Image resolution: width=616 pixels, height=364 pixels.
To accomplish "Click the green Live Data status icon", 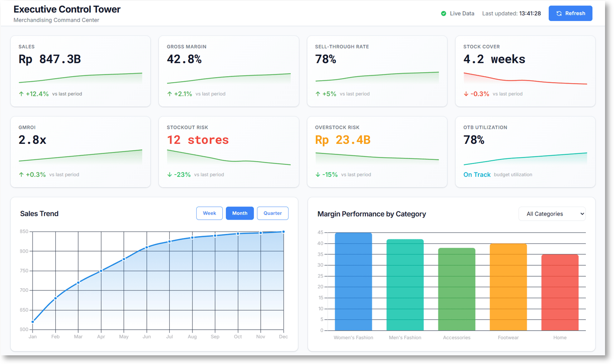I will [x=443, y=14].
